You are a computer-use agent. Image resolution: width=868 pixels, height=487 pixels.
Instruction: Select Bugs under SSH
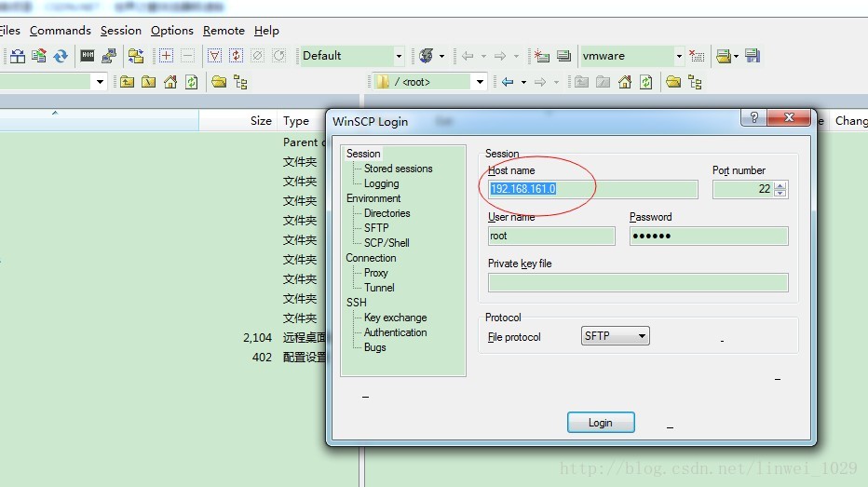pyautogui.click(x=374, y=347)
